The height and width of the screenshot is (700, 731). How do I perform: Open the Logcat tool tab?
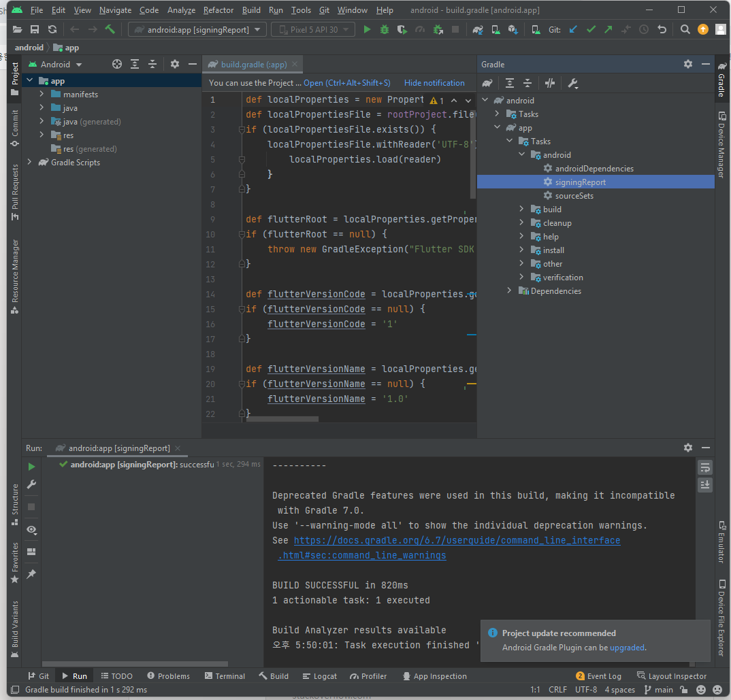coord(320,676)
